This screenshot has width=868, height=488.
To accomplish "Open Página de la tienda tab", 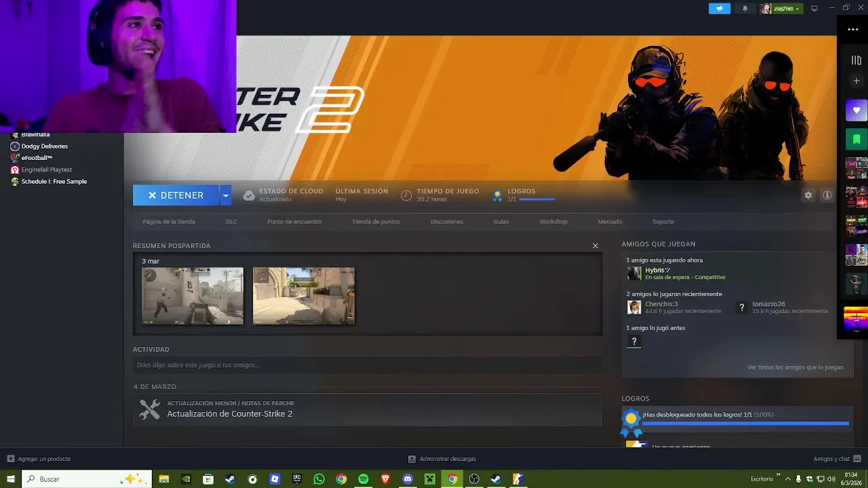I will point(169,222).
